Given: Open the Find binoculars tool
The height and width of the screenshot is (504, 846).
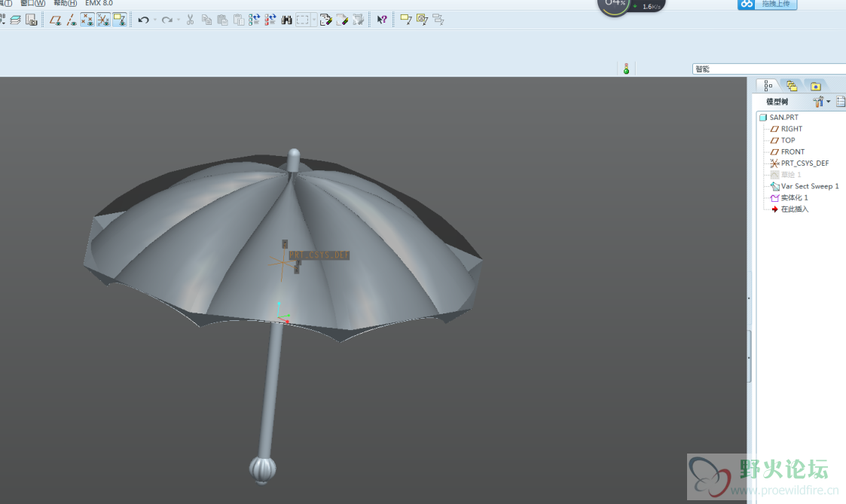Looking at the screenshot, I should pos(286,20).
